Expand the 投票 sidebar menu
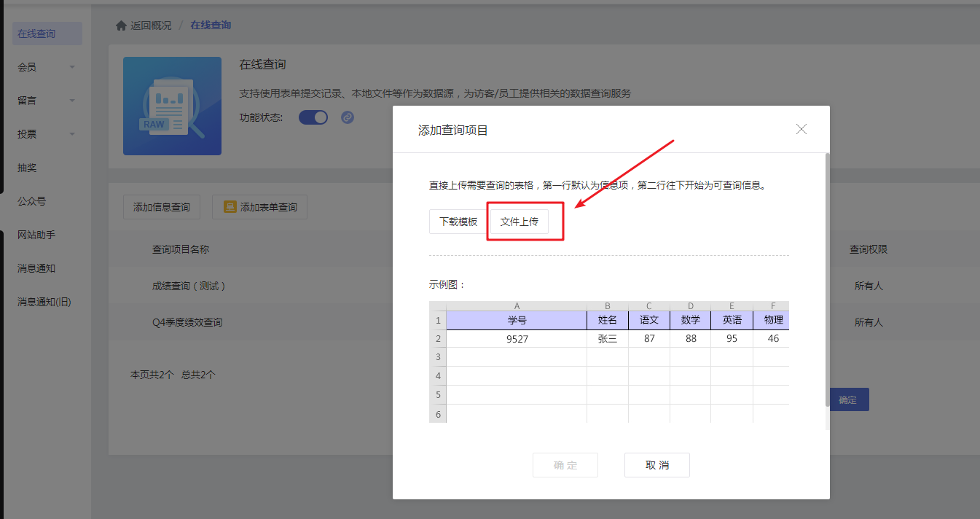Image resolution: width=980 pixels, height=519 pixels. coord(47,134)
